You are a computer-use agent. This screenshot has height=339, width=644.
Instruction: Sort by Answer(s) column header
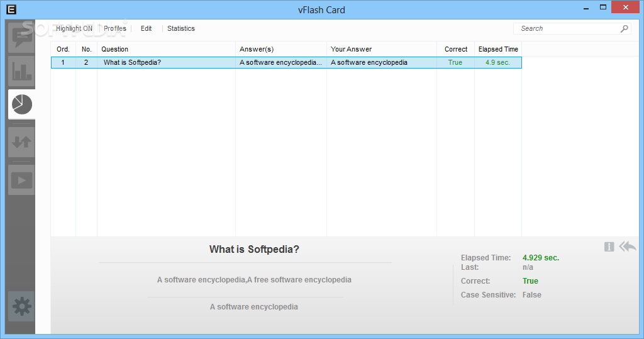pos(281,49)
